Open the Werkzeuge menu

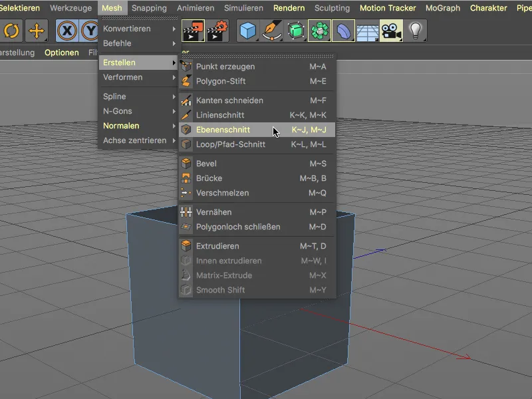click(71, 8)
